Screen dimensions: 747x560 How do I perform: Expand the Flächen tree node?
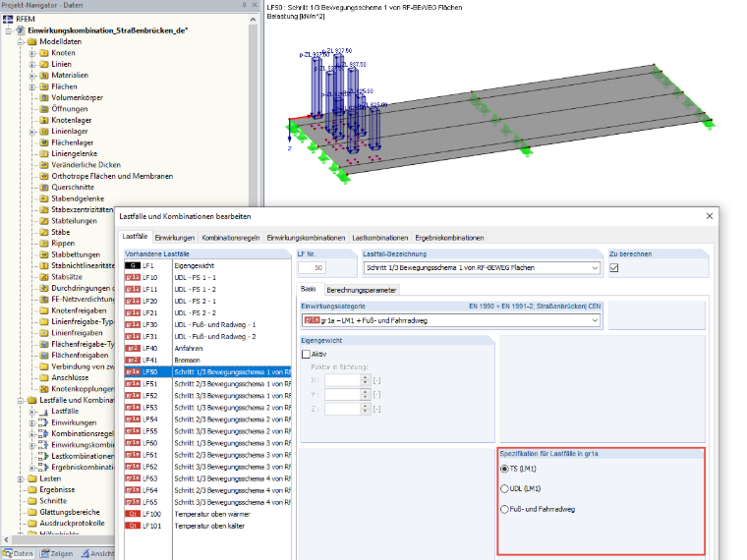(x=31, y=86)
